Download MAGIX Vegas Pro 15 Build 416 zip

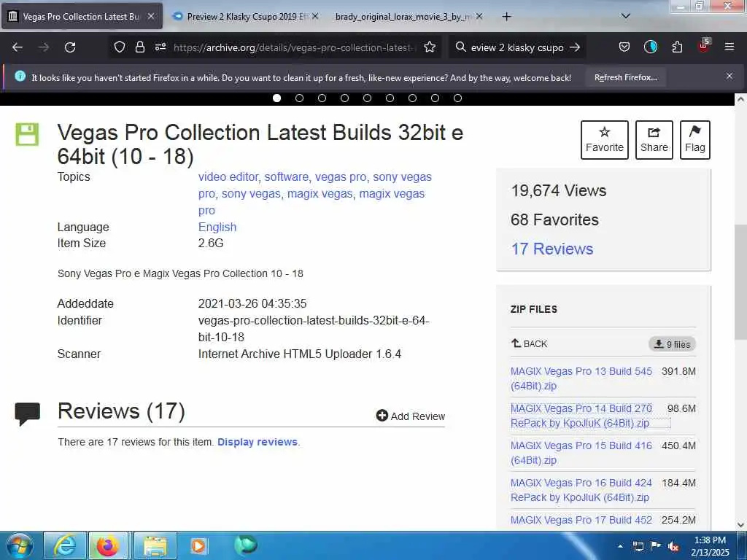point(581,452)
